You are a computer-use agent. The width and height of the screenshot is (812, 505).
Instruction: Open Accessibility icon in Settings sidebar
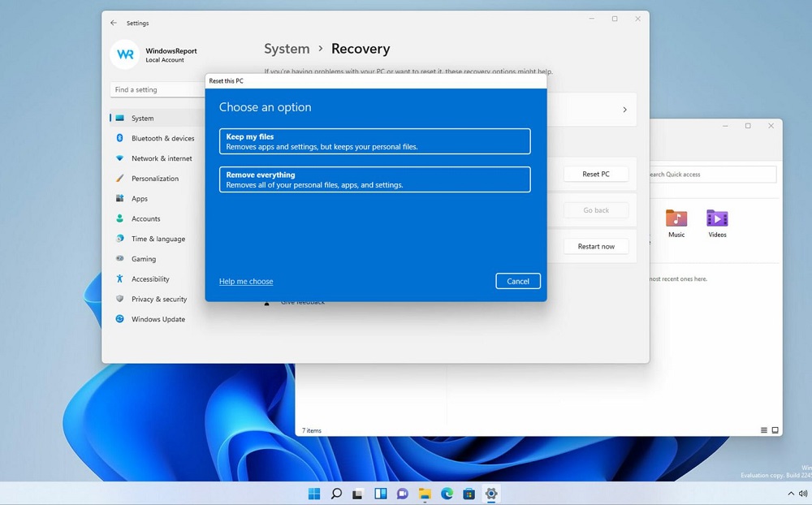(x=119, y=278)
